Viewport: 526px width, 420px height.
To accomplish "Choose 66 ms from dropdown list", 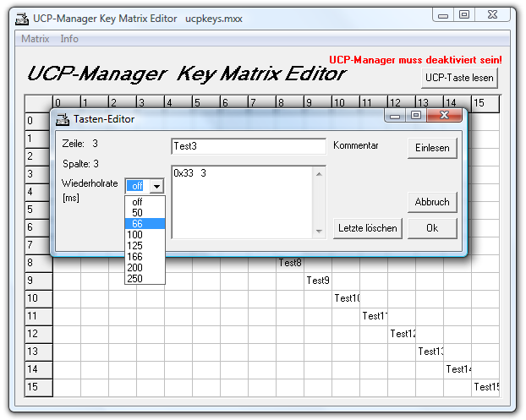I will pos(137,224).
